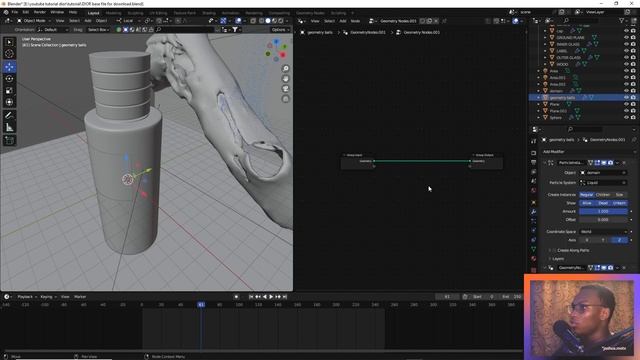The width and height of the screenshot is (640, 360).
Task: Hide the WOOD object in outliner
Action: pos(626,64)
